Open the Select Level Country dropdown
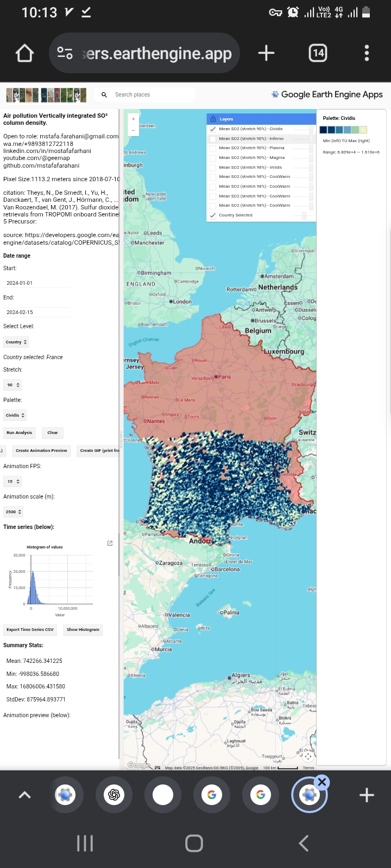The image size is (391, 868). click(16, 342)
